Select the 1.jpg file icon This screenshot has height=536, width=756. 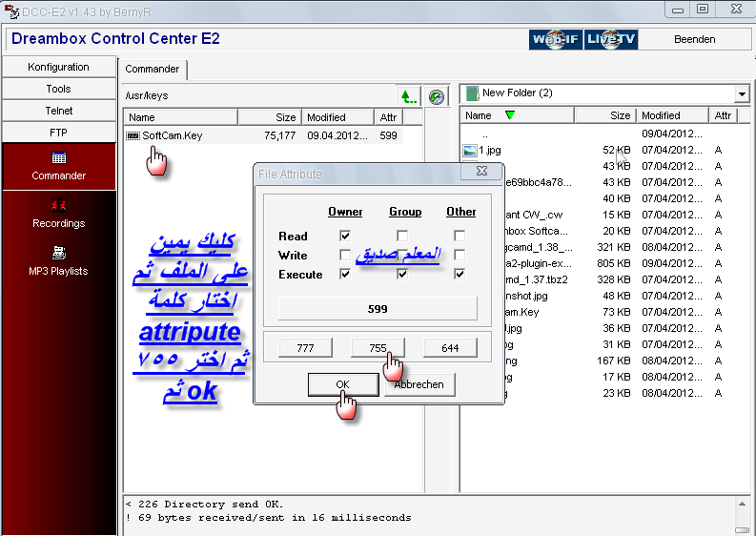click(x=470, y=151)
